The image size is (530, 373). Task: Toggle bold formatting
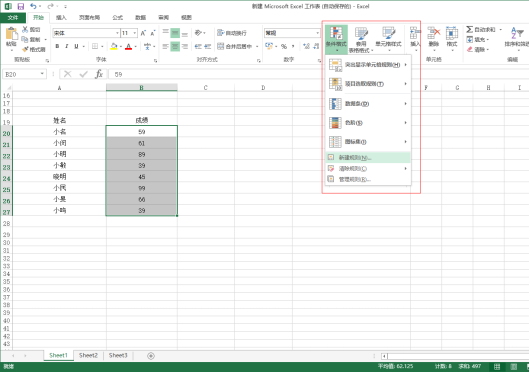click(x=57, y=46)
